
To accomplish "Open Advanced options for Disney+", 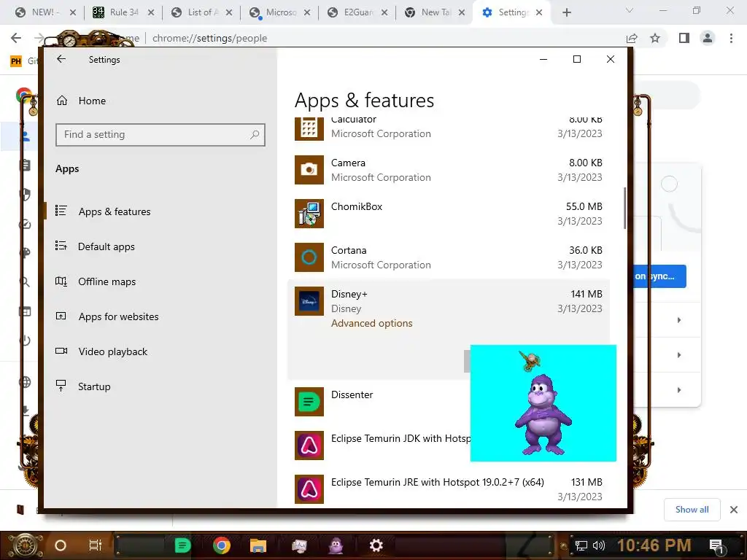I will 371,323.
